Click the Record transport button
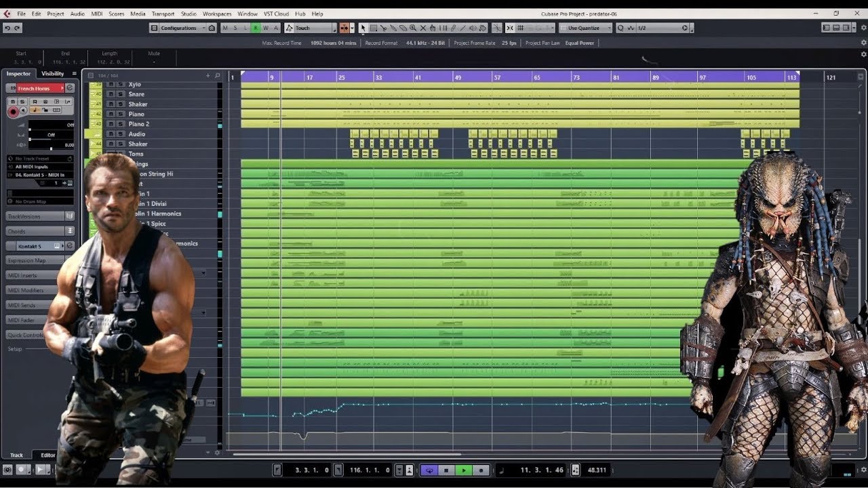 click(481, 470)
